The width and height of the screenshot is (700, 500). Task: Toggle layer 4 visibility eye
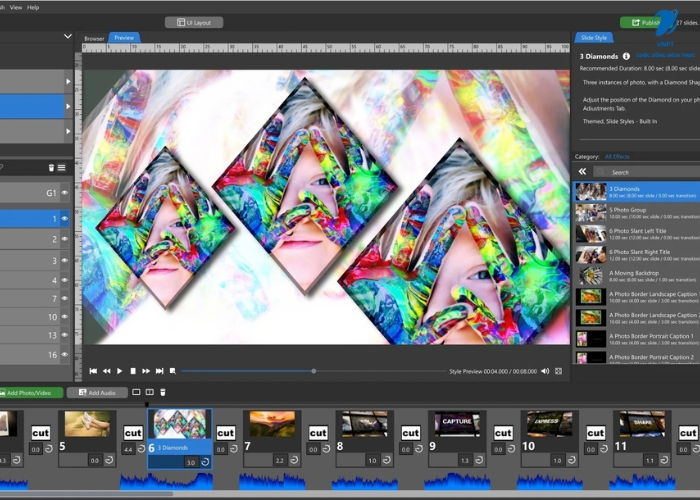(65, 280)
